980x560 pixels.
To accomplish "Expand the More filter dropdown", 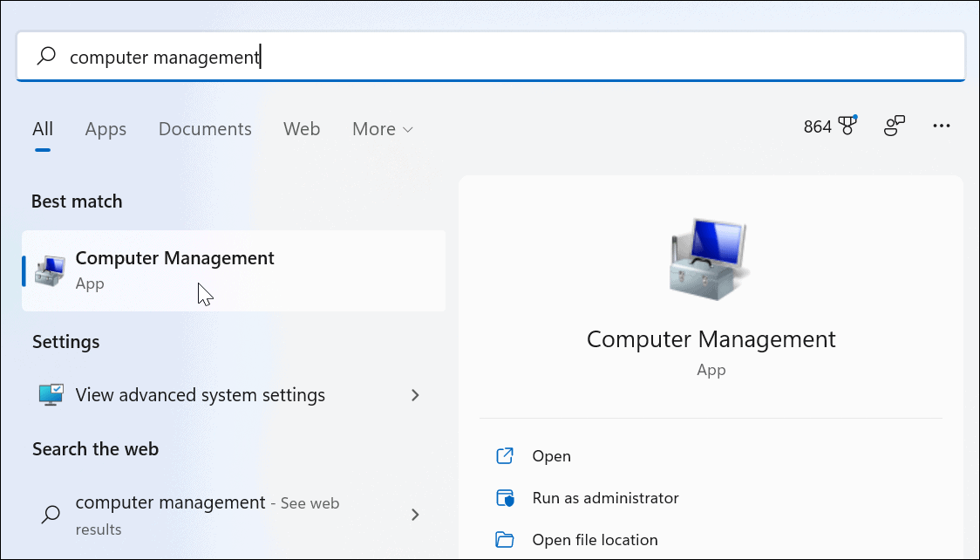I will [x=381, y=128].
